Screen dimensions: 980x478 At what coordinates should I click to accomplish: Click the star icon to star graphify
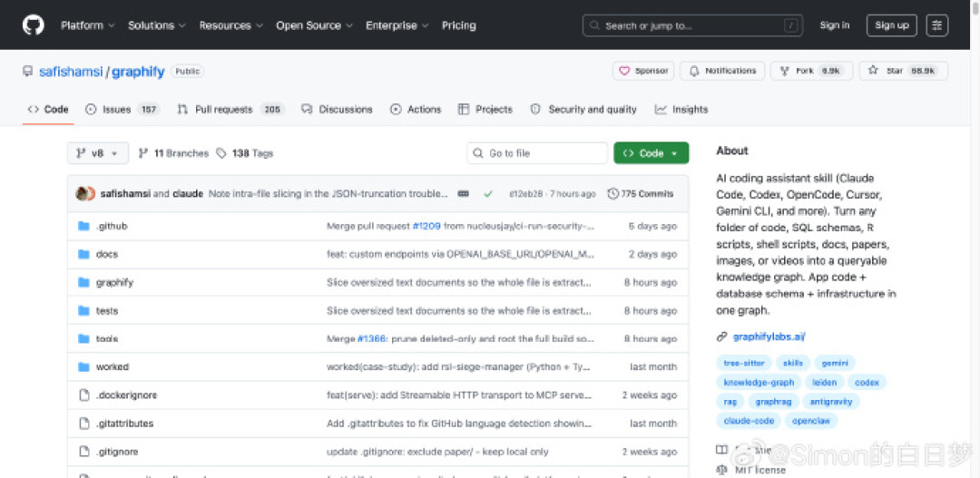[x=873, y=71]
